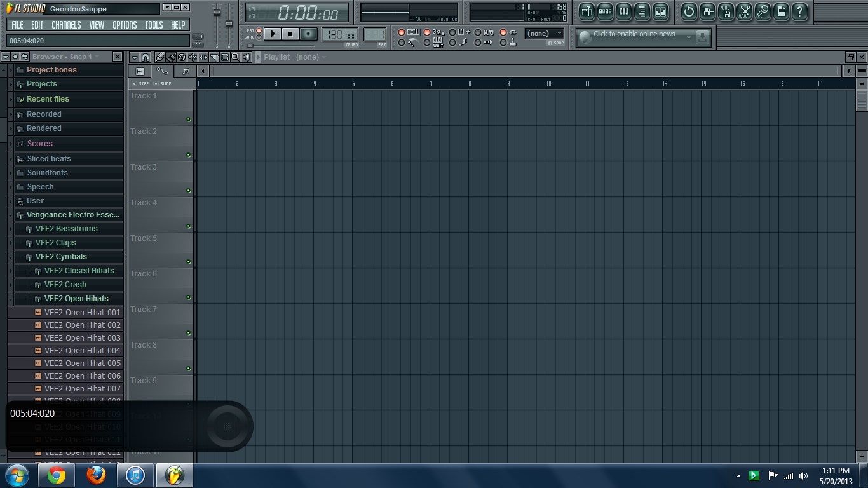The height and width of the screenshot is (488, 868).
Task: Click the browser up-arrow collapse icon
Action: [x=15, y=57]
